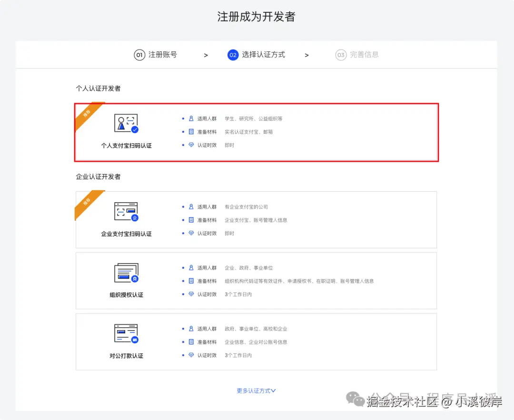Select the 个人支付宝扫码认证 card
Screen dimensions: 514x420
click(x=257, y=132)
